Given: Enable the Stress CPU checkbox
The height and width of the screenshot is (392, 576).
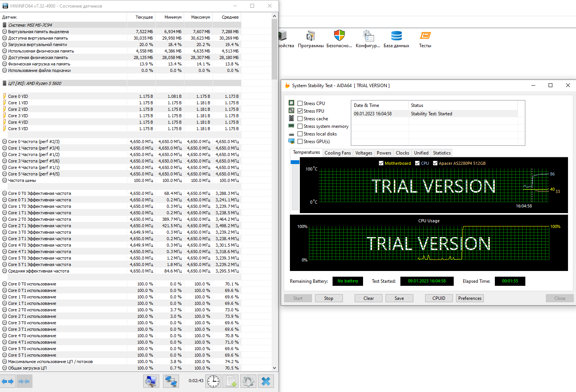Looking at the screenshot, I should tap(300, 104).
